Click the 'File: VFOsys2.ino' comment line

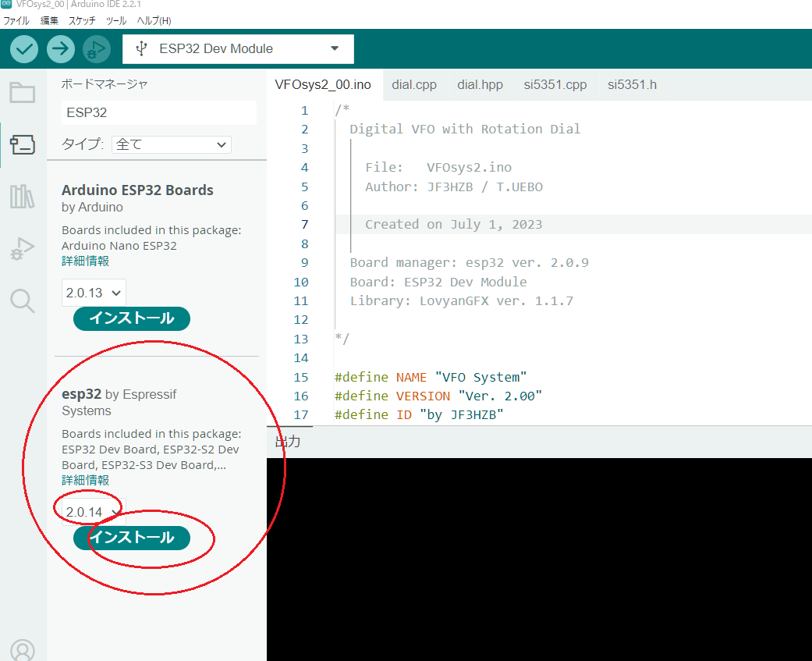click(x=438, y=167)
